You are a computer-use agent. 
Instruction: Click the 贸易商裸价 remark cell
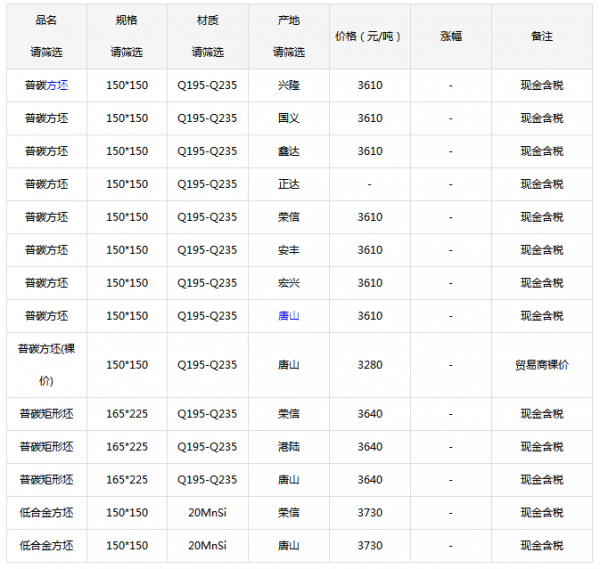click(542, 365)
